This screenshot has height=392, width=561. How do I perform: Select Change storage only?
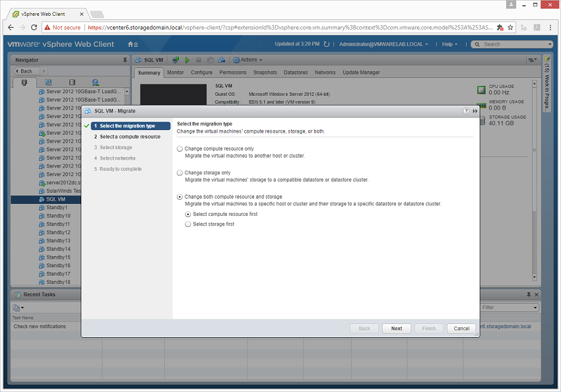click(180, 173)
